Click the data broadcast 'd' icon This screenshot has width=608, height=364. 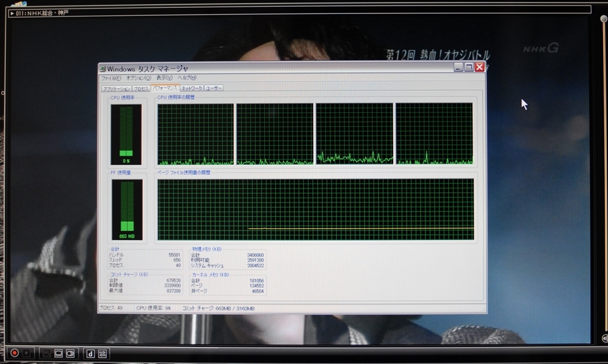(89, 353)
